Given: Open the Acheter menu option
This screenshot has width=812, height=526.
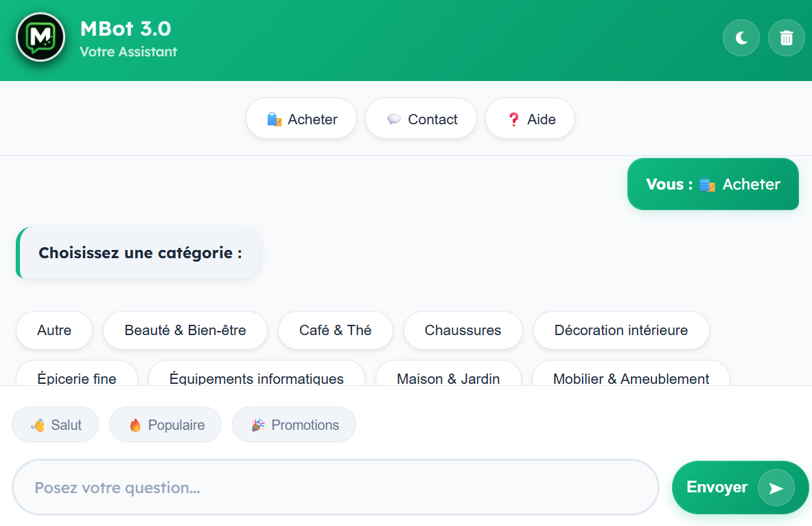Looking at the screenshot, I should 301,119.
